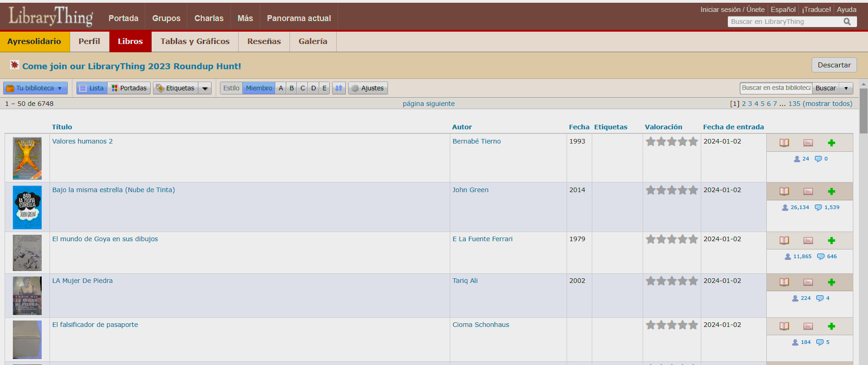Open book details icon for El falsificador de pasaporte
The image size is (868, 365).
[784, 326]
